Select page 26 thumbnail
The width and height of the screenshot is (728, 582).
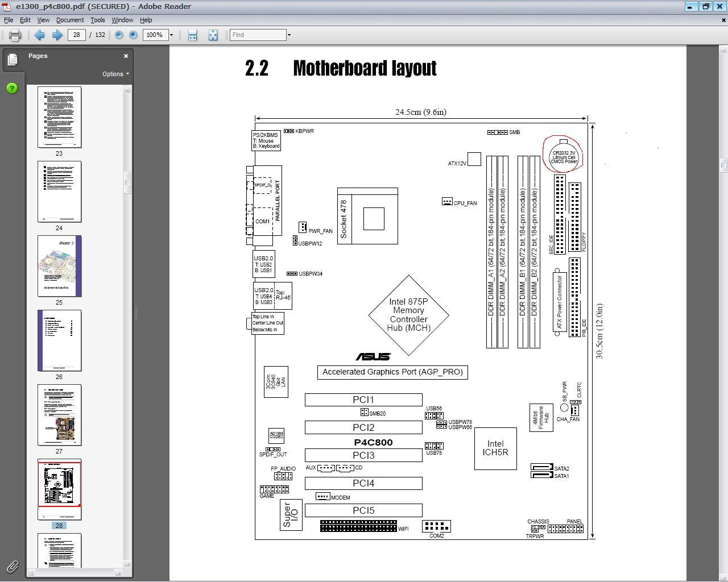[x=59, y=340]
